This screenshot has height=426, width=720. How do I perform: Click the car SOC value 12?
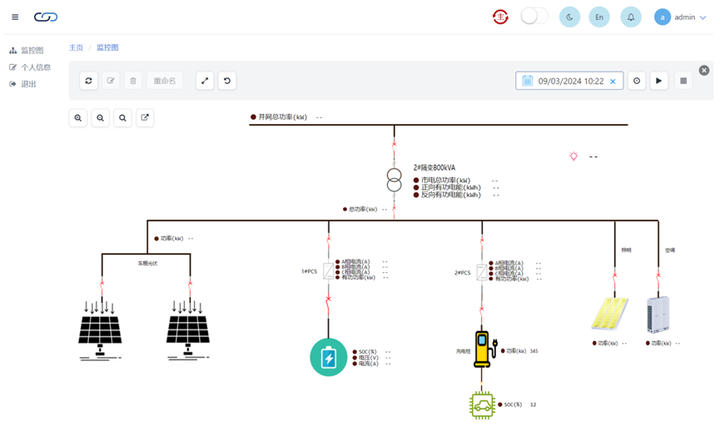click(x=533, y=405)
